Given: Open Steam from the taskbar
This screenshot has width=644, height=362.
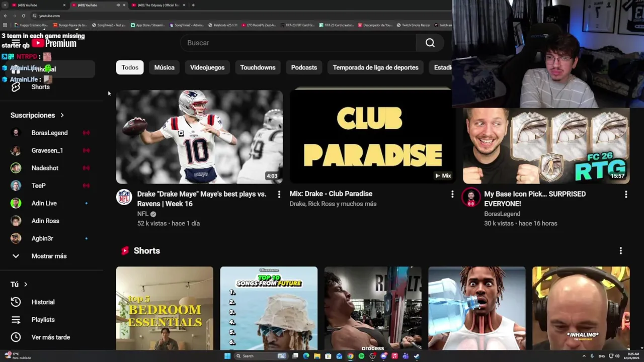Looking at the screenshot, I should 417,356.
